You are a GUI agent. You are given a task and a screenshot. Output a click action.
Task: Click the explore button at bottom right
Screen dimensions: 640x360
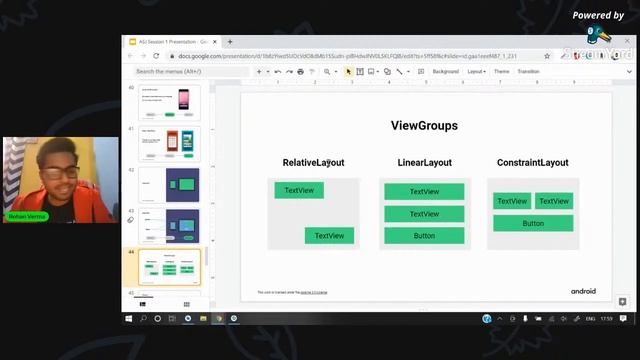(622, 302)
